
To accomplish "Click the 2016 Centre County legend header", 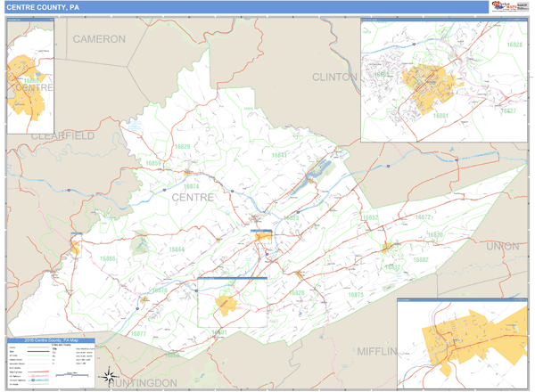I will (x=51, y=340).
